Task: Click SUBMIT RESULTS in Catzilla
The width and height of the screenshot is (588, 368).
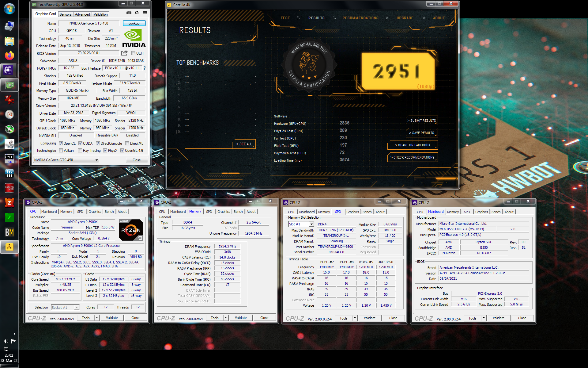Action: click(422, 121)
